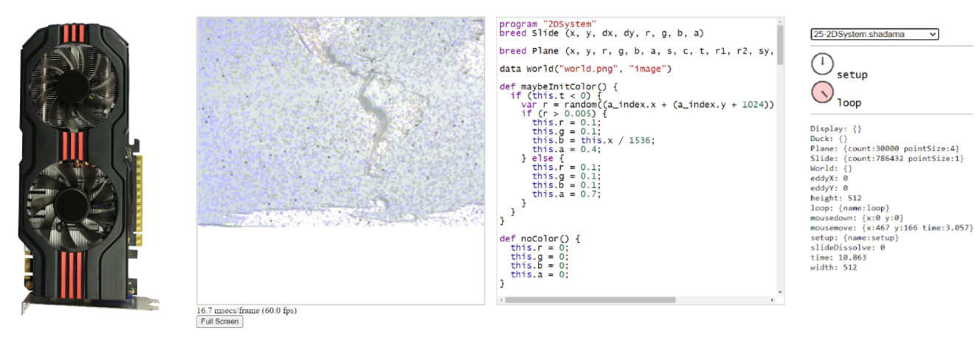Click the setup clock icon
Viewport: 980px width, 338px height.
822,64
